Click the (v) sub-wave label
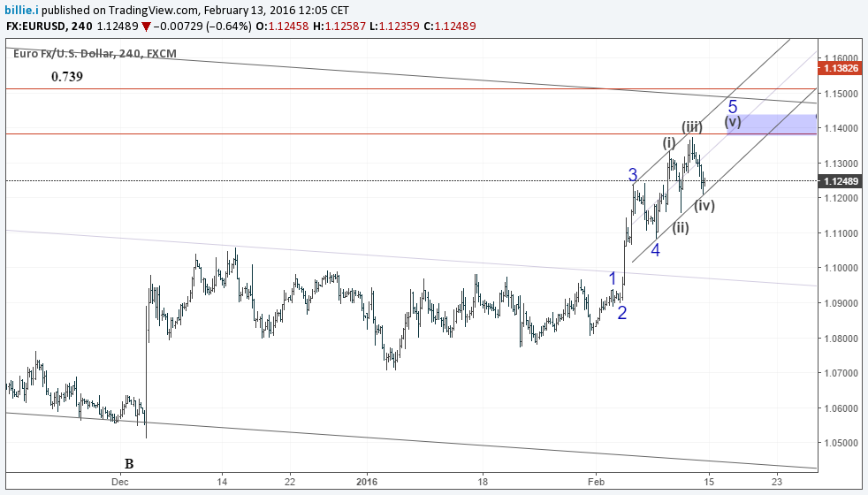This screenshot has width=868, height=495. (733, 122)
